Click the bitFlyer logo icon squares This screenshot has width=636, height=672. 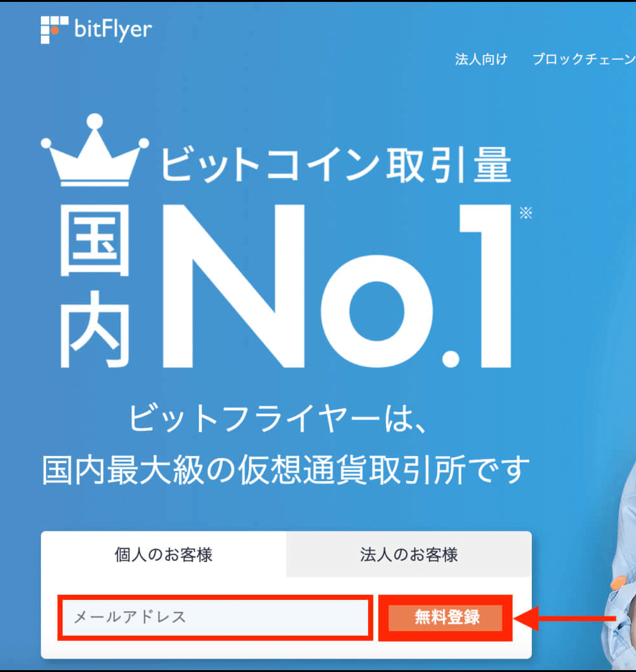(x=54, y=30)
